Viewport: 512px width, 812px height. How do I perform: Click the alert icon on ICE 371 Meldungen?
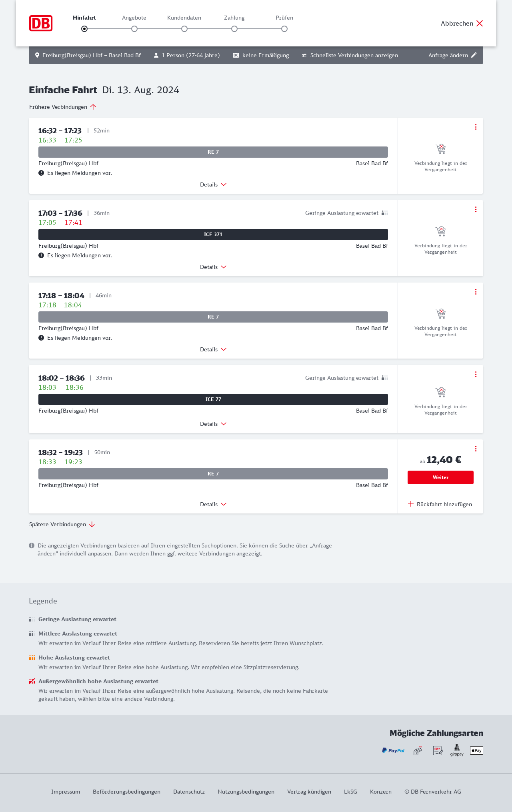click(41, 255)
